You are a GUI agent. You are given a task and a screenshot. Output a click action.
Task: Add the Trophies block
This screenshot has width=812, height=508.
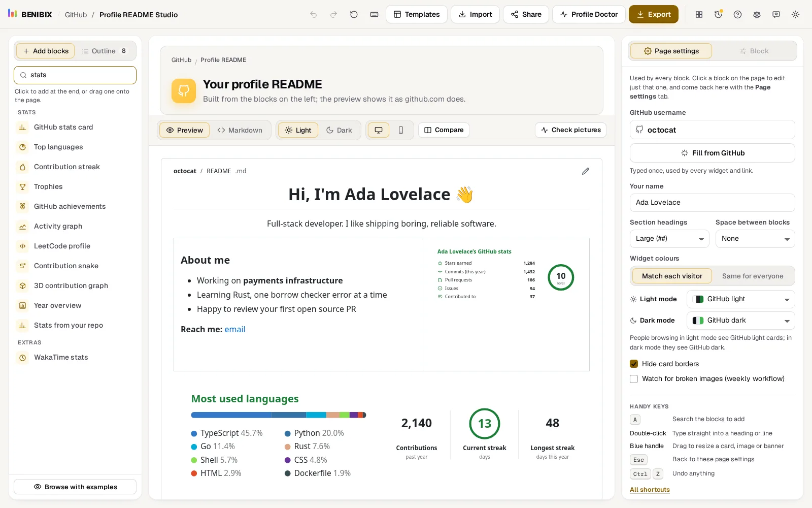75,186
